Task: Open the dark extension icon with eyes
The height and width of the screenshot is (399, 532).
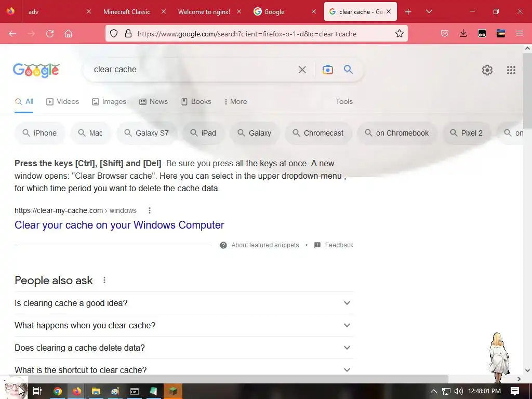Action: (x=482, y=34)
